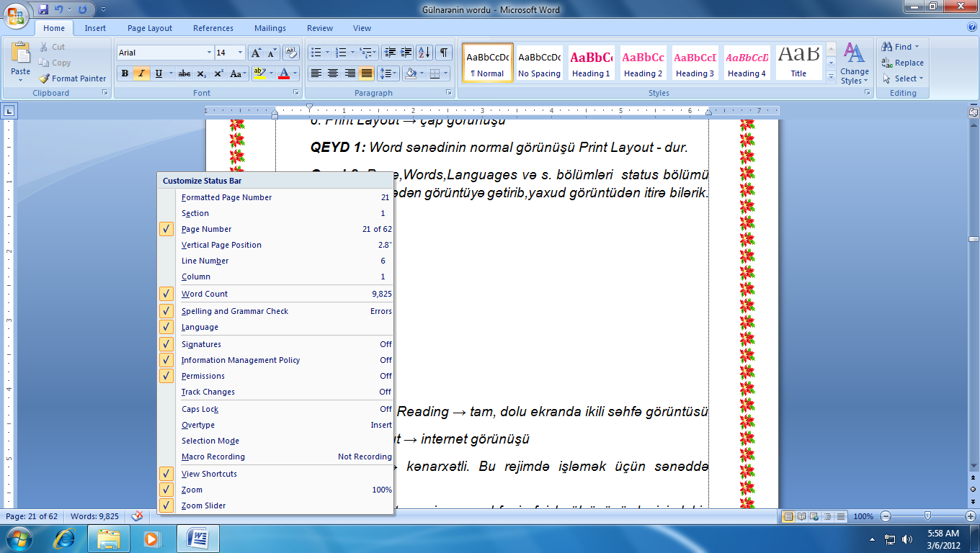
Task: Expand the bullets list dropdown arrow
Action: [328, 53]
